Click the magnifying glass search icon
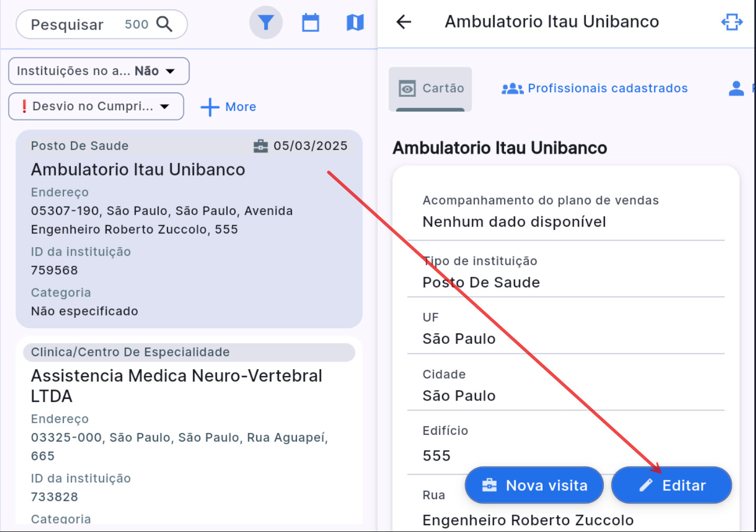 coord(164,24)
